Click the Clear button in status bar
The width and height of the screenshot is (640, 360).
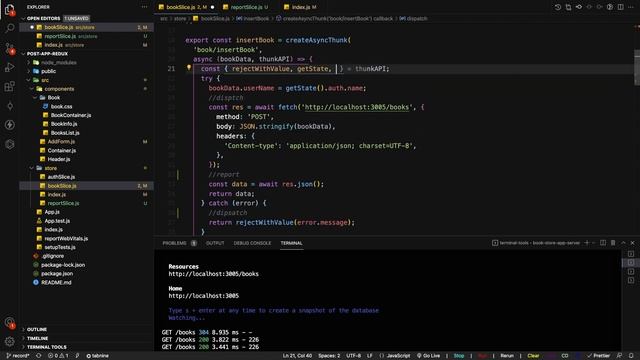(533, 356)
